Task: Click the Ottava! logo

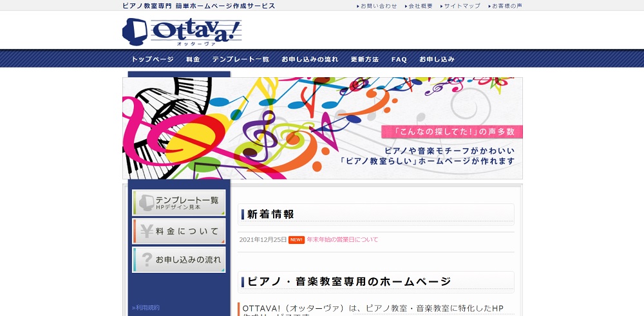Action: [x=182, y=32]
